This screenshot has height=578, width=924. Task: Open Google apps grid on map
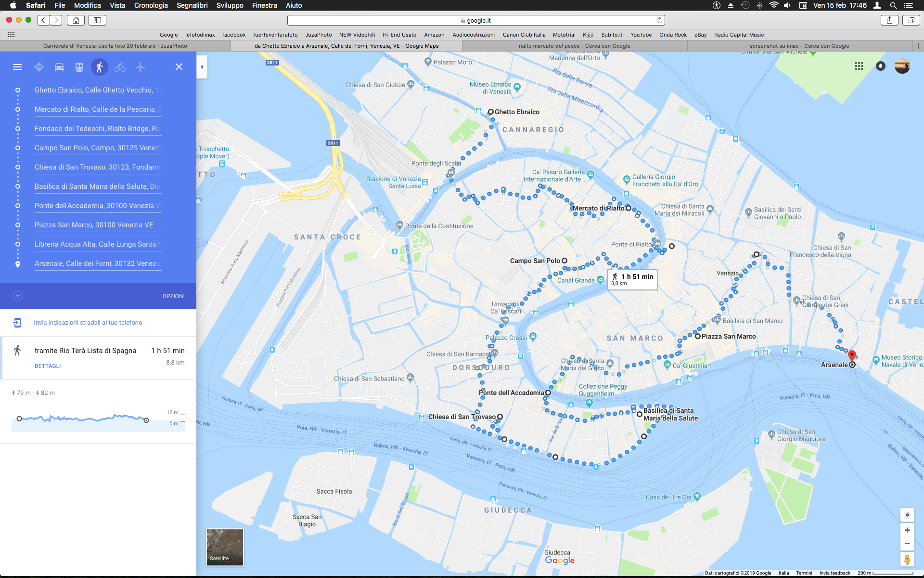(x=859, y=66)
